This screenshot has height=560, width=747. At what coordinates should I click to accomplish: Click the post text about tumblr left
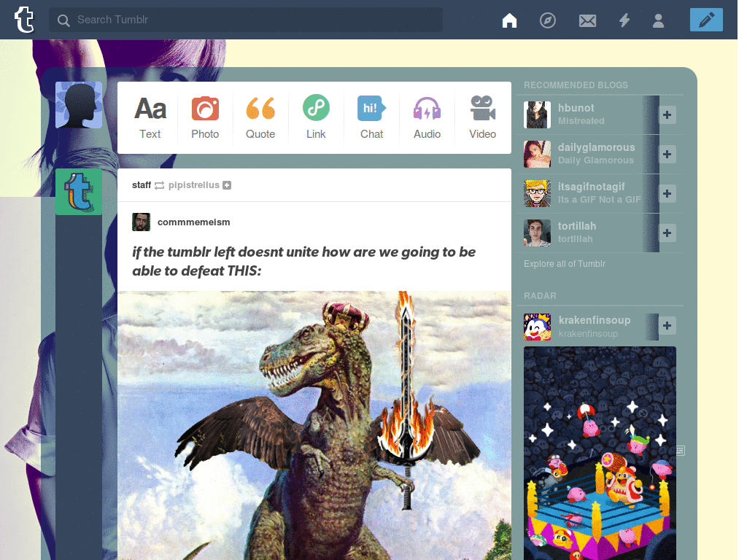click(x=304, y=261)
